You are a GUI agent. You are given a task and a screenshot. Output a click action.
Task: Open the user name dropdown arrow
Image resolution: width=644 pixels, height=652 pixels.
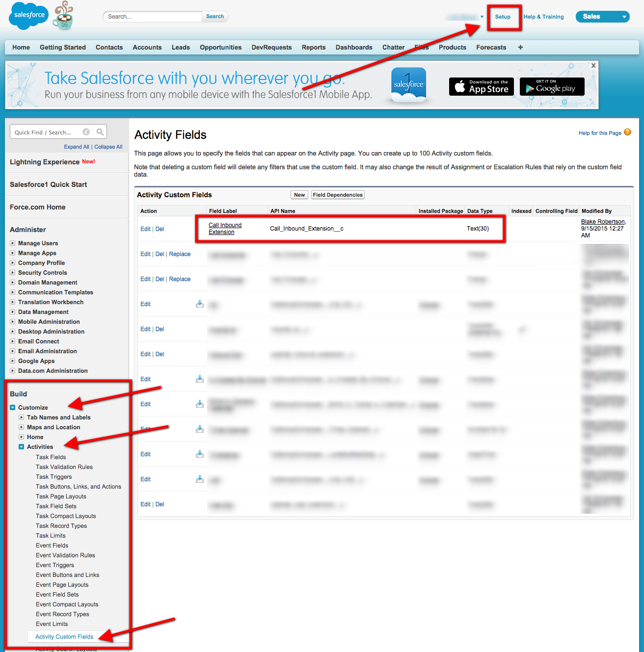[x=482, y=17]
